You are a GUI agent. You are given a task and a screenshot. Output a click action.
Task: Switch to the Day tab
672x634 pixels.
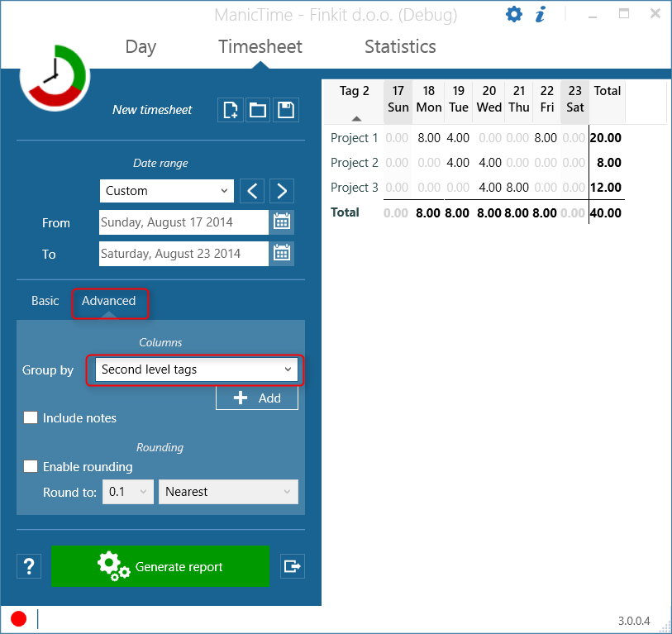coord(141,47)
